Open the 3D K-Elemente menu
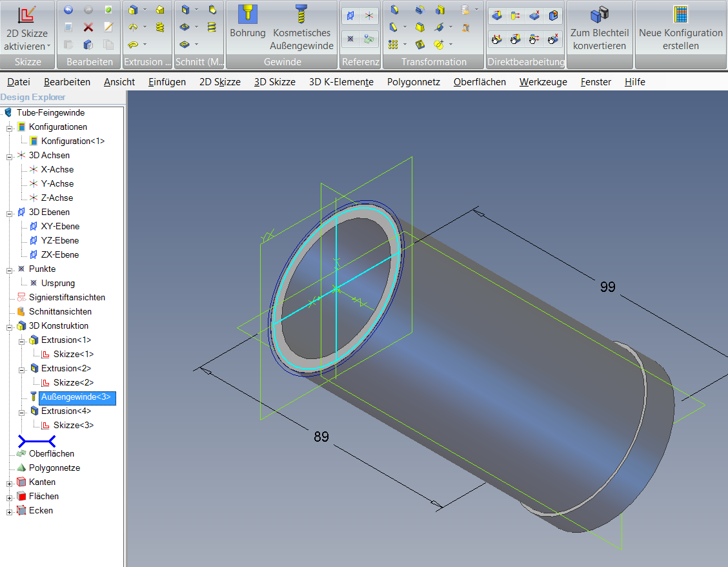The width and height of the screenshot is (728, 567). pos(341,82)
